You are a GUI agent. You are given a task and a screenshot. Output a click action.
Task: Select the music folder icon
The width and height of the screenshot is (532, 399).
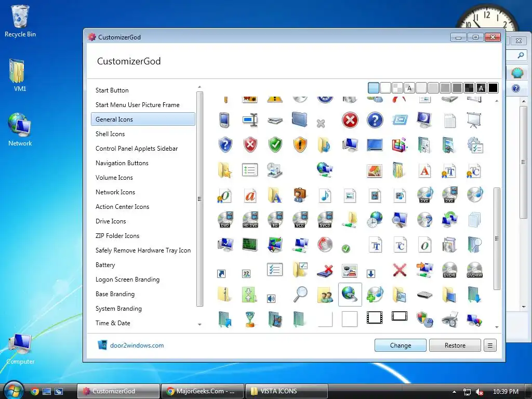325,145
